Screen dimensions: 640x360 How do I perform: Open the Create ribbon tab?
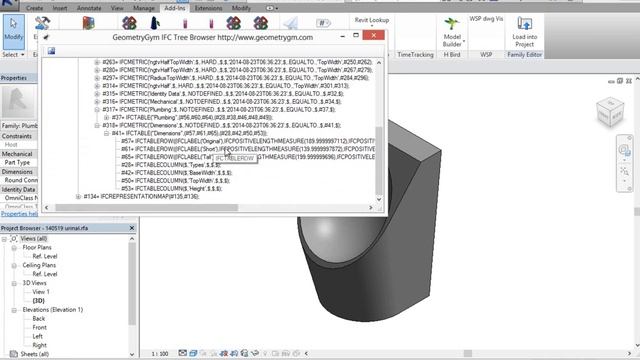click(x=34, y=8)
